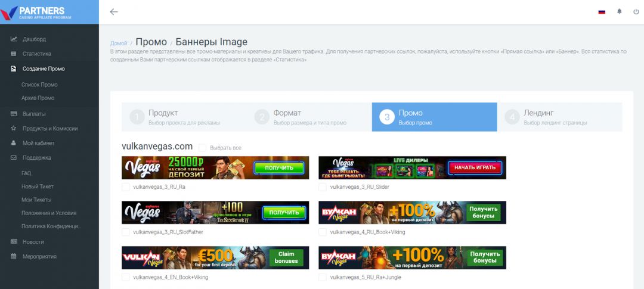Click the power logout icon
This screenshot has height=289, width=644.
[x=636, y=12]
